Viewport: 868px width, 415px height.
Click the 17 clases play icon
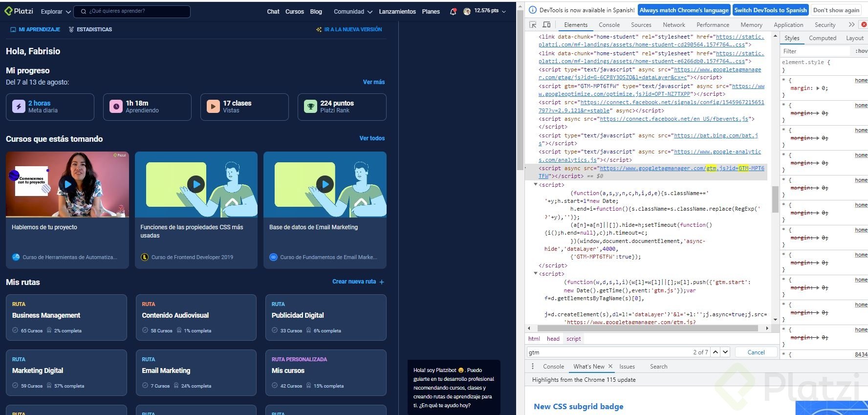(213, 106)
